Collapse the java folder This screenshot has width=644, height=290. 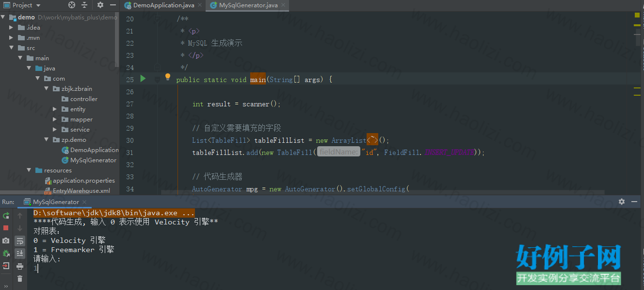29,68
